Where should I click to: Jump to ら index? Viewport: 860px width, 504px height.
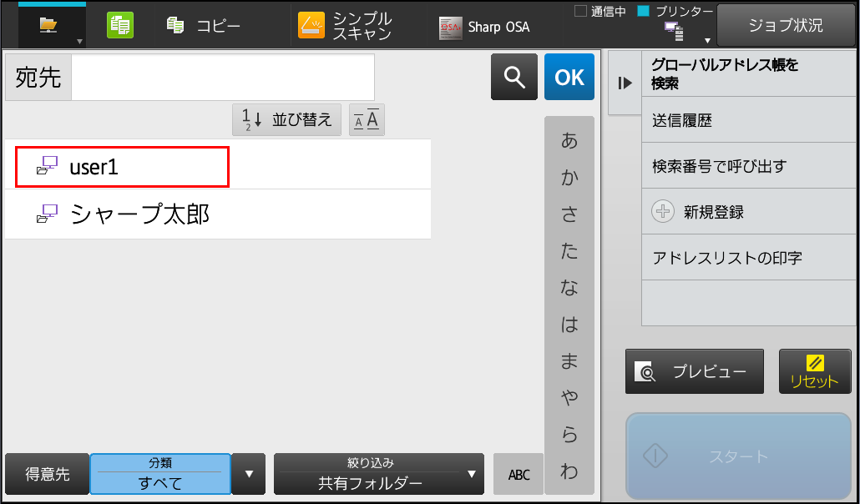click(x=569, y=435)
